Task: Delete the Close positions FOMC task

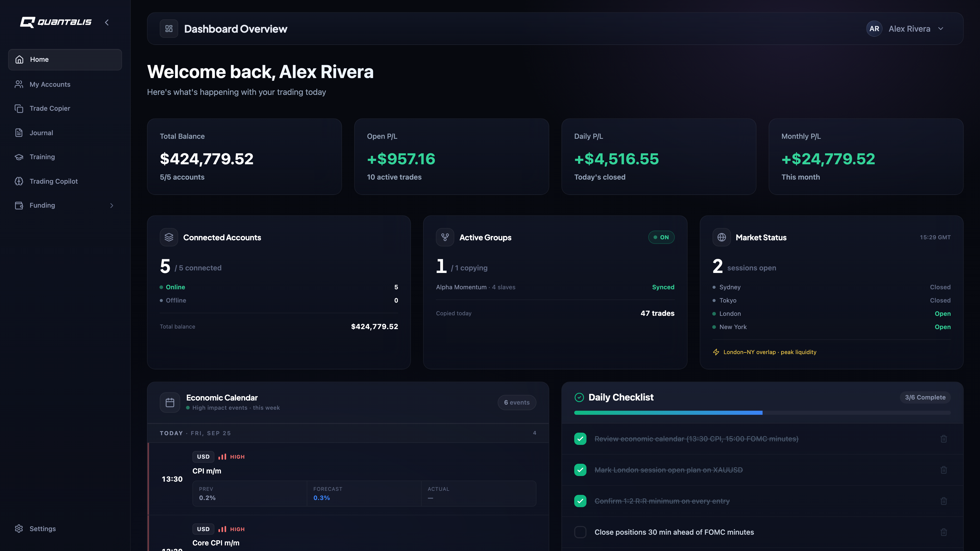Action: 944,532
